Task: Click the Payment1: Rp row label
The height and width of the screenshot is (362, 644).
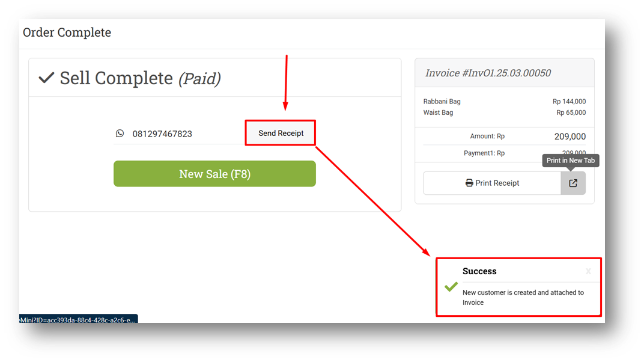Action: [484, 153]
